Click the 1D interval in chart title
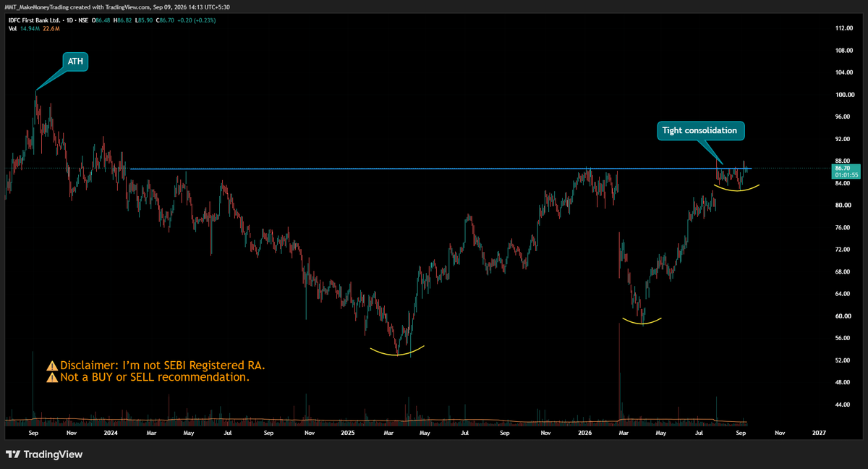Viewport: 868px width, 469px height. (x=69, y=20)
